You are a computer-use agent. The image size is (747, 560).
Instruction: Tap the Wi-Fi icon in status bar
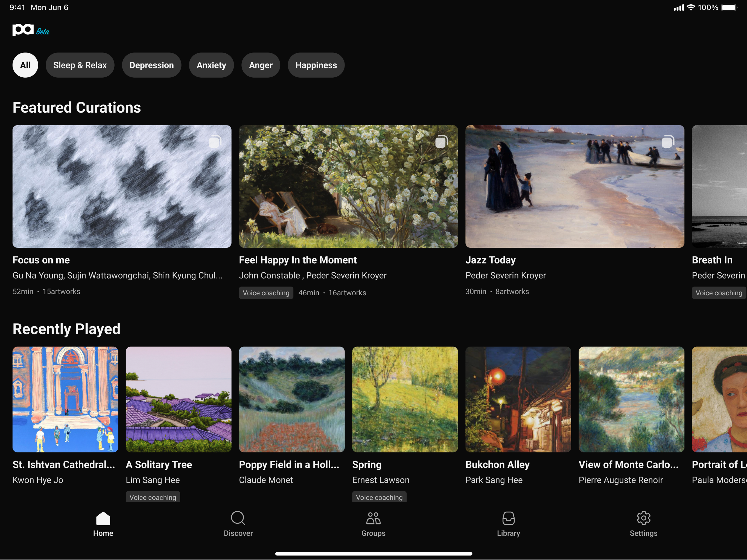[x=691, y=7]
